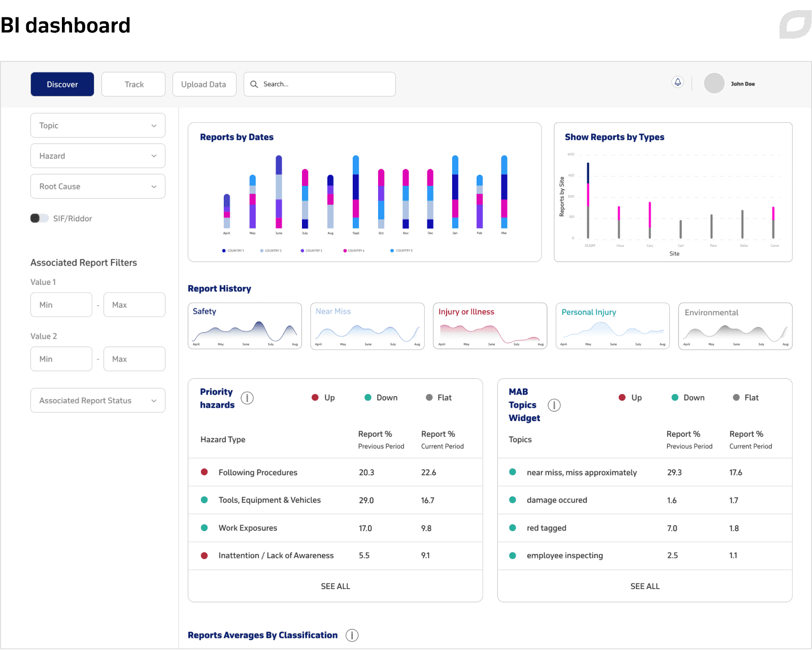Click red tagged topic text
This screenshot has width=812, height=650.
[547, 528]
